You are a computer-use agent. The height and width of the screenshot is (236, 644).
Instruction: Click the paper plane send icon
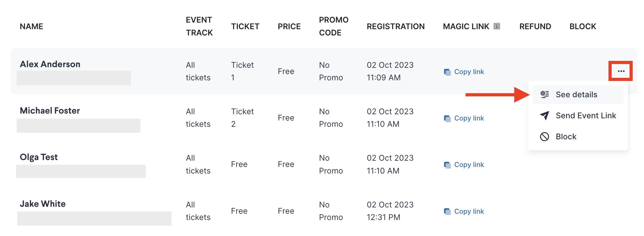tap(544, 115)
